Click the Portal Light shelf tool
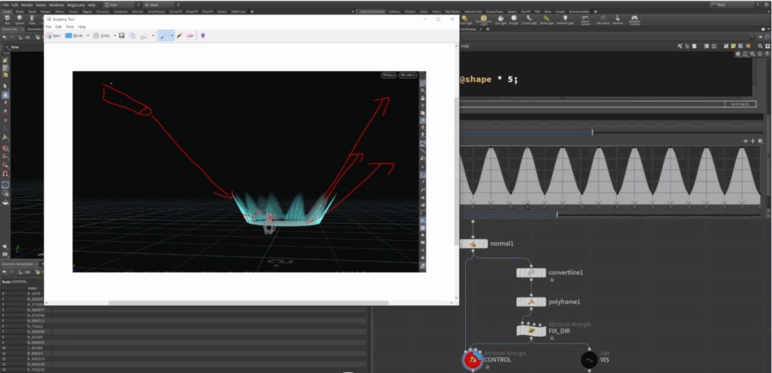The width and height of the screenshot is (772, 373). pyautogui.click(x=547, y=20)
